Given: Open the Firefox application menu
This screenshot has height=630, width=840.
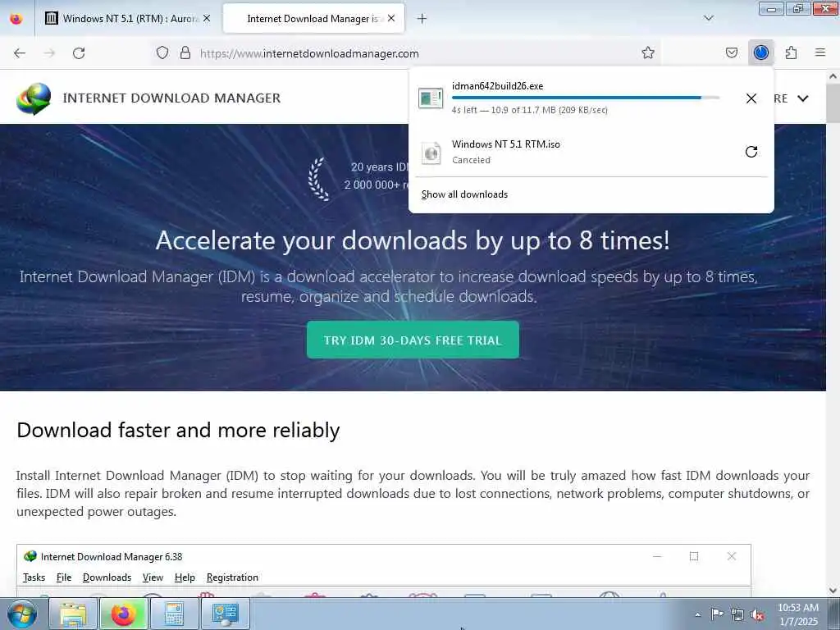Looking at the screenshot, I should [x=820, y=52].
